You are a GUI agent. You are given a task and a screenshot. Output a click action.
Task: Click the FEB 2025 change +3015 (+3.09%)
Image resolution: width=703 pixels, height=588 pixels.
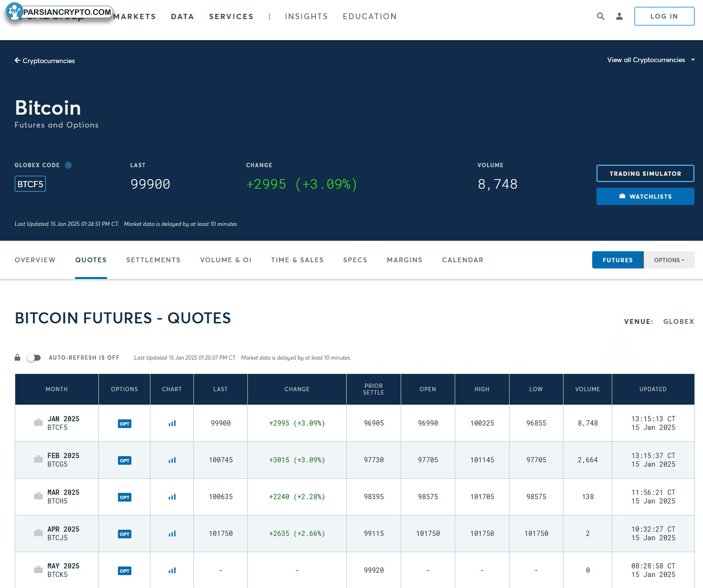click(x=297, y=460)
